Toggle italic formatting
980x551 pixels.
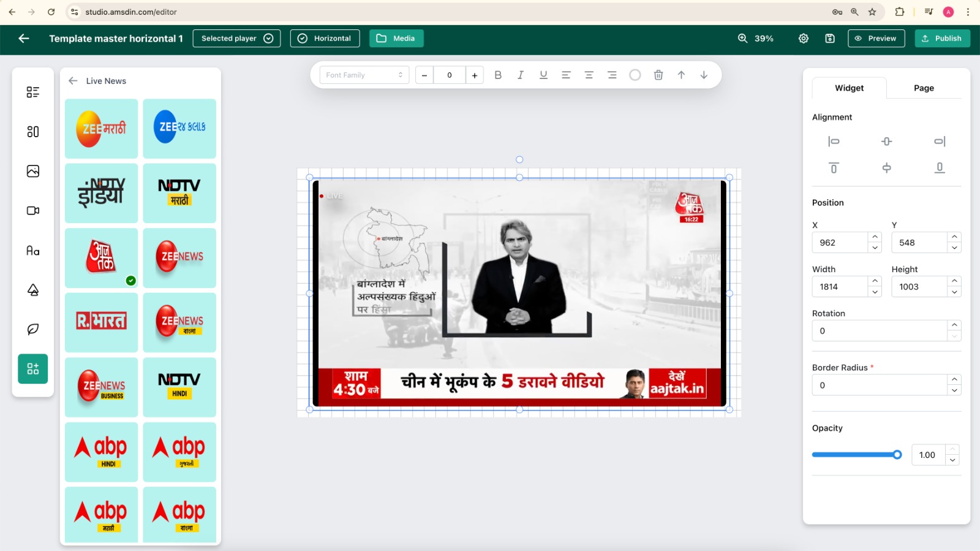(521, 75)
